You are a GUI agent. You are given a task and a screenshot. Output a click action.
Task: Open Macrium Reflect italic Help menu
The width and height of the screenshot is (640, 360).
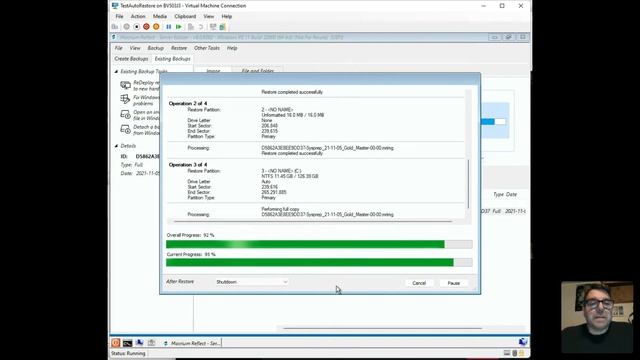pyautogui.click(x=232, y=48)
